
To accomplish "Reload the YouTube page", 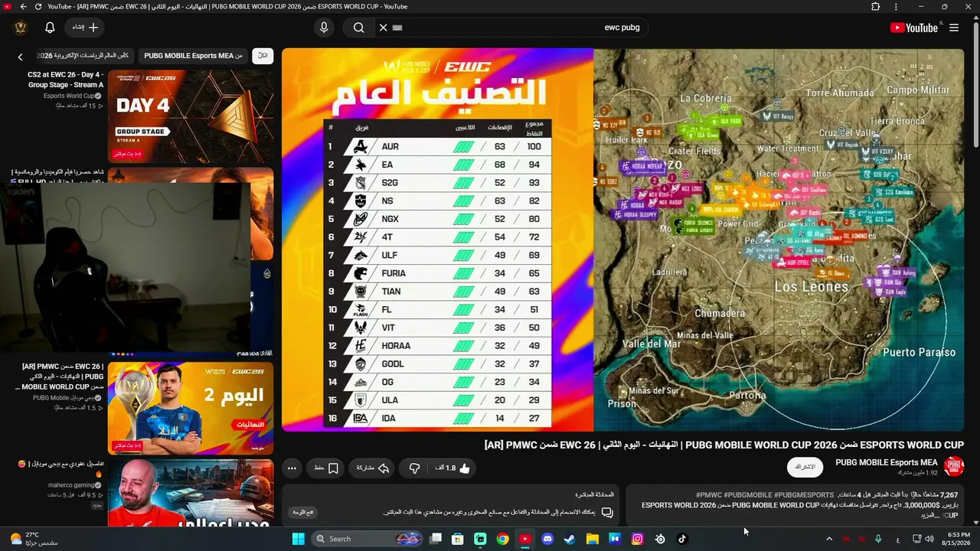I will pyautogui.click(x=38, y=7).
